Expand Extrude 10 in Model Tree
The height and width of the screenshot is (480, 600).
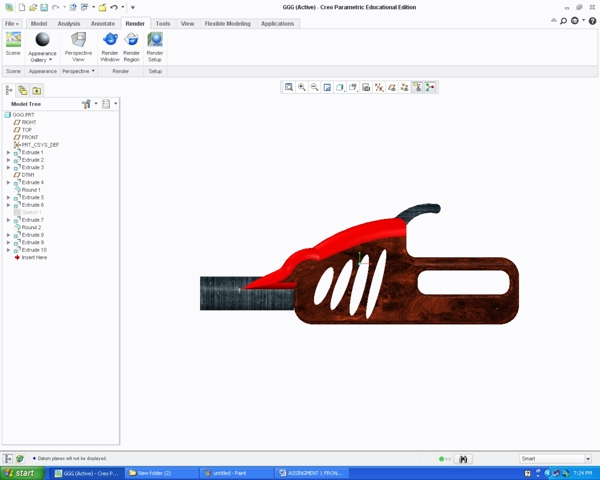pyautogui.click(x=8, y=250)
